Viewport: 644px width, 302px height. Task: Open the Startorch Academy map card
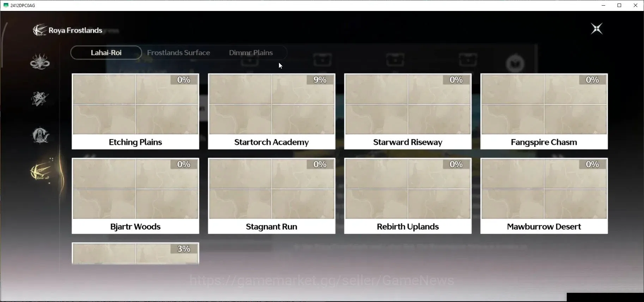point(272,111)
